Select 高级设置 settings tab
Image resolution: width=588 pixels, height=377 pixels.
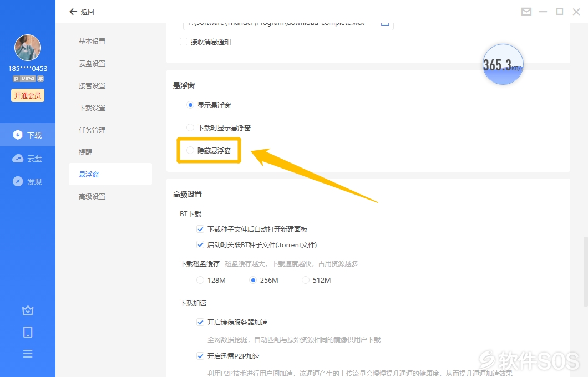click(110, 196)
